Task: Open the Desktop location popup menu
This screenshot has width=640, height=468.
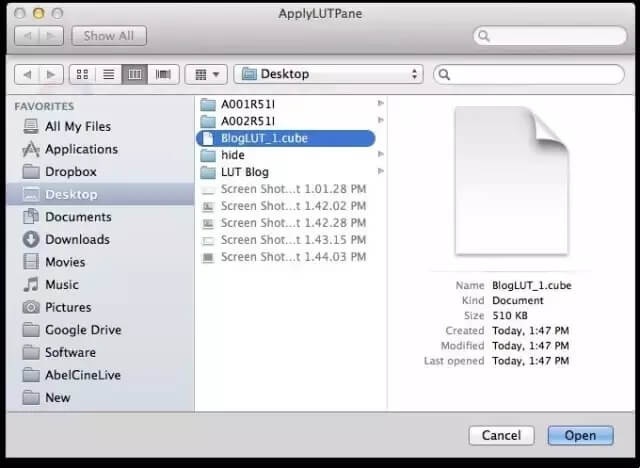Action: 329,74
